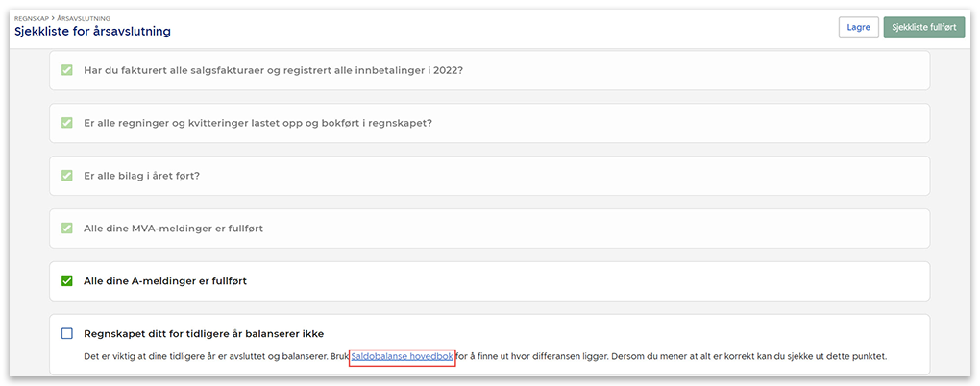Click the 'Har du fakturert alle salgsfakturaer' question text
980x386 pixels.
click(274, 70)
